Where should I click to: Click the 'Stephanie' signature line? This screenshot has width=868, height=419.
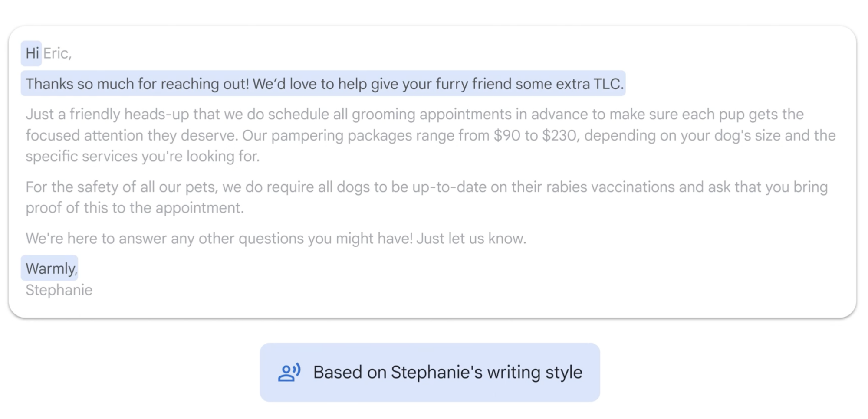point(58,290)
